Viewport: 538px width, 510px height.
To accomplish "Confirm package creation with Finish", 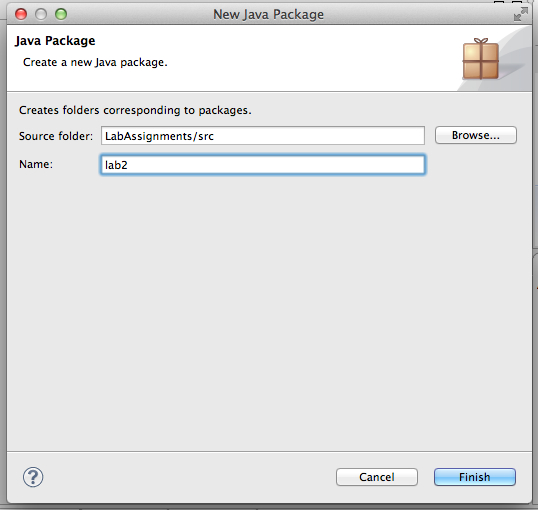I will [x=475, y=477].
